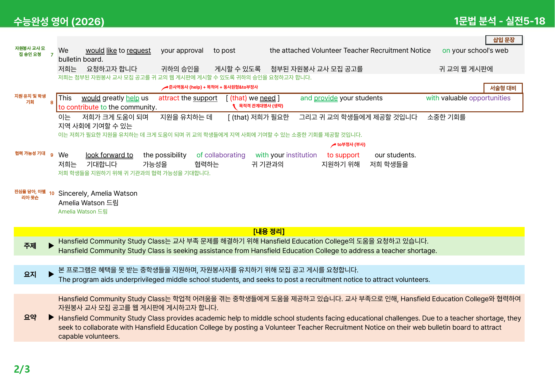This screenshot has width=555, height=392.
Task: Click the green word 'help' in sentence 8
Action: click(133, 98)
